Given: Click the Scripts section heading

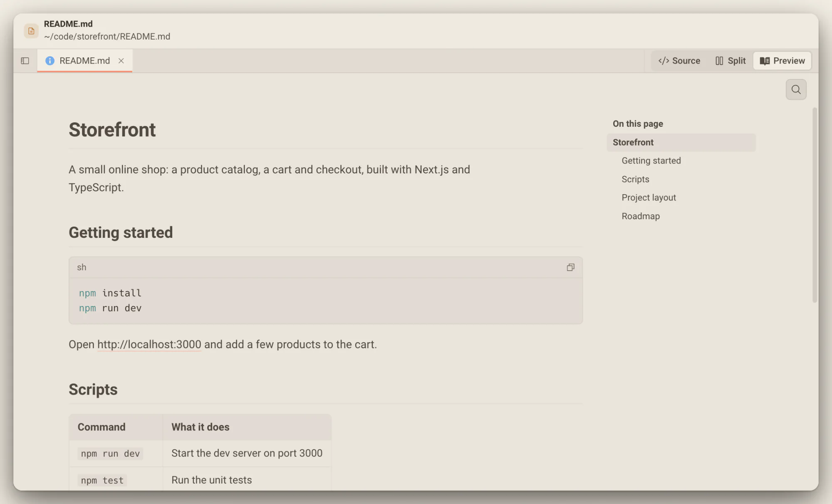Looking at the screenshot, I should 93,390.
